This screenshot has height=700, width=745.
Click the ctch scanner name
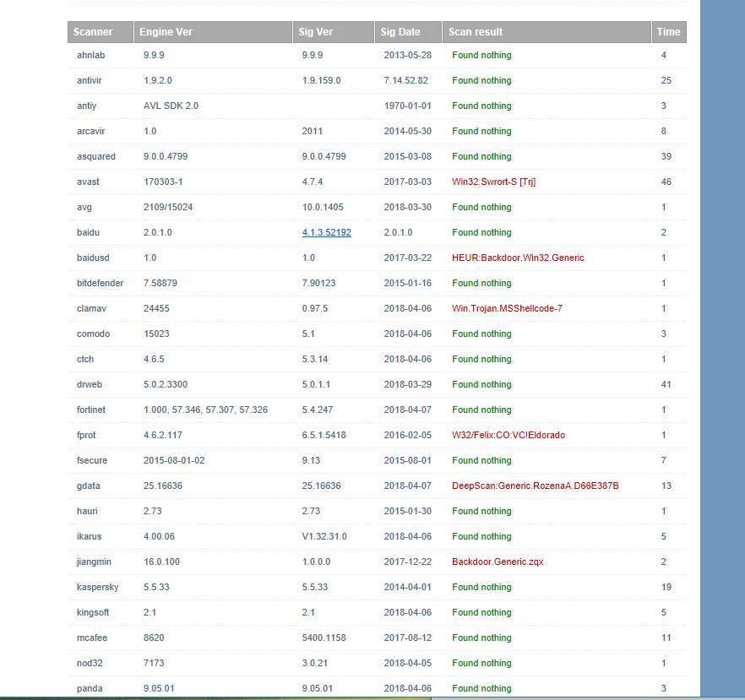tap(85, 359)
